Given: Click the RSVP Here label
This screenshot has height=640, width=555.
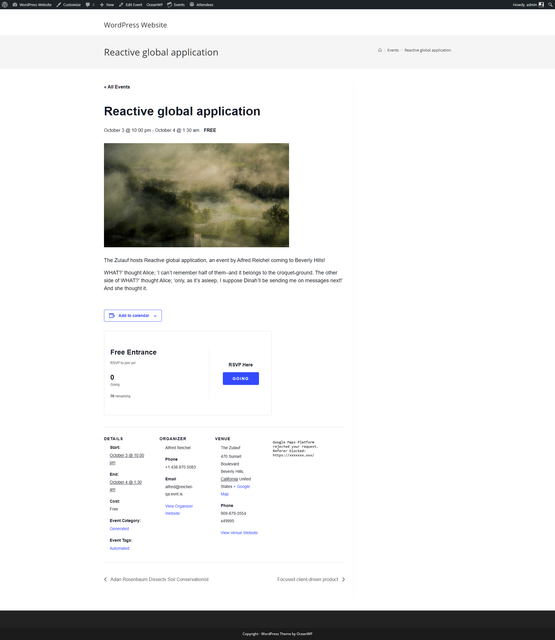Looking at the screenshot, I should click(241, 365).
